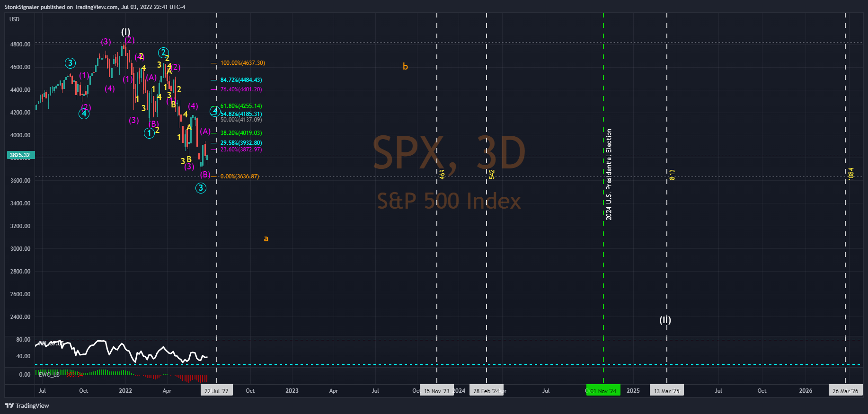Select the 38.20%(4019.03) Fibonacci label

(241, 133)
